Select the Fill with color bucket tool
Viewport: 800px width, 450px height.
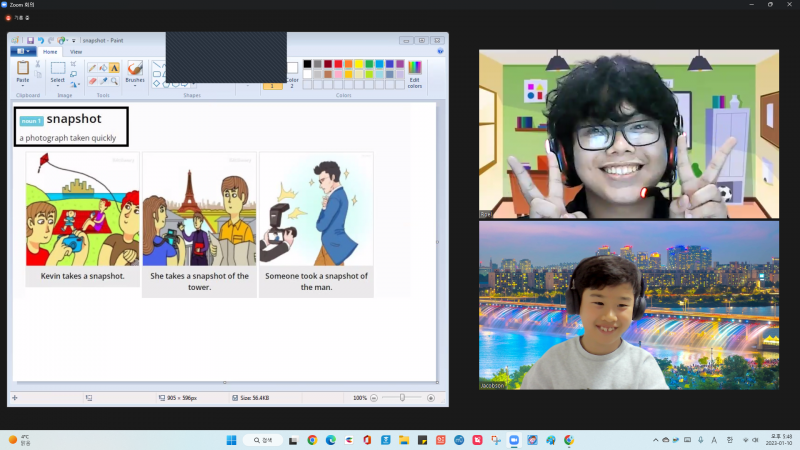103,68
